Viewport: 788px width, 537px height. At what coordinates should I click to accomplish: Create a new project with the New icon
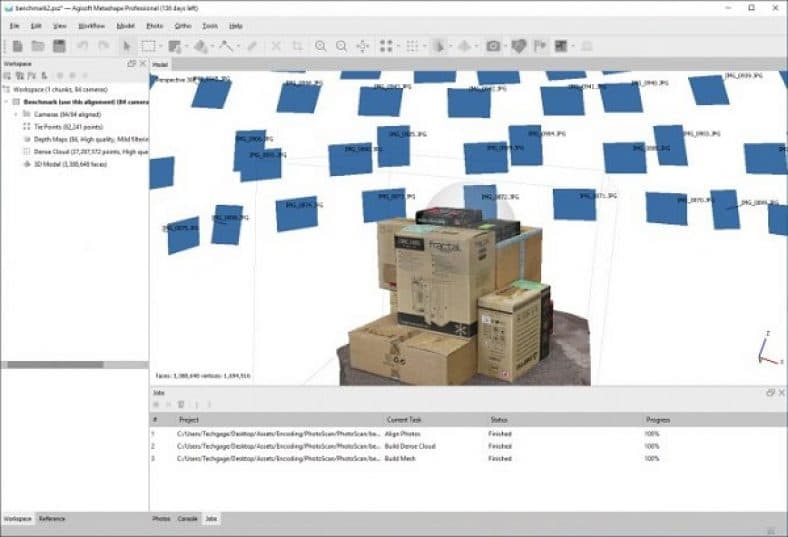18,46
